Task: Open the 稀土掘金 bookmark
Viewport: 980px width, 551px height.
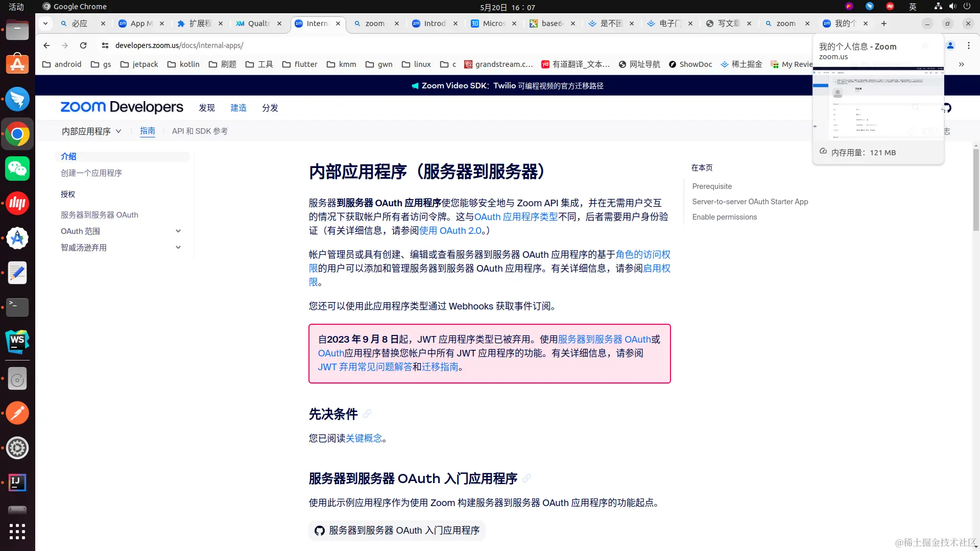Action: [741, 64]
